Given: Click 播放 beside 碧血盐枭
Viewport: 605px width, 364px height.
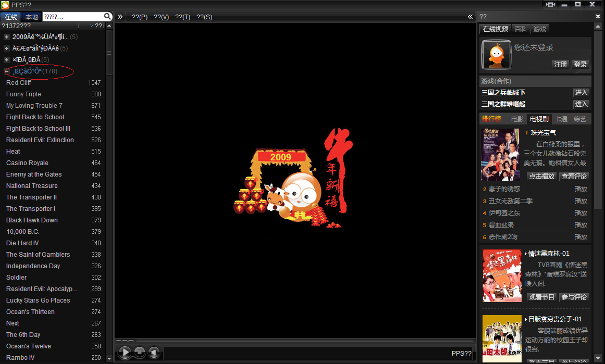Looking at the screenshot, I should [x=581, y=225].
